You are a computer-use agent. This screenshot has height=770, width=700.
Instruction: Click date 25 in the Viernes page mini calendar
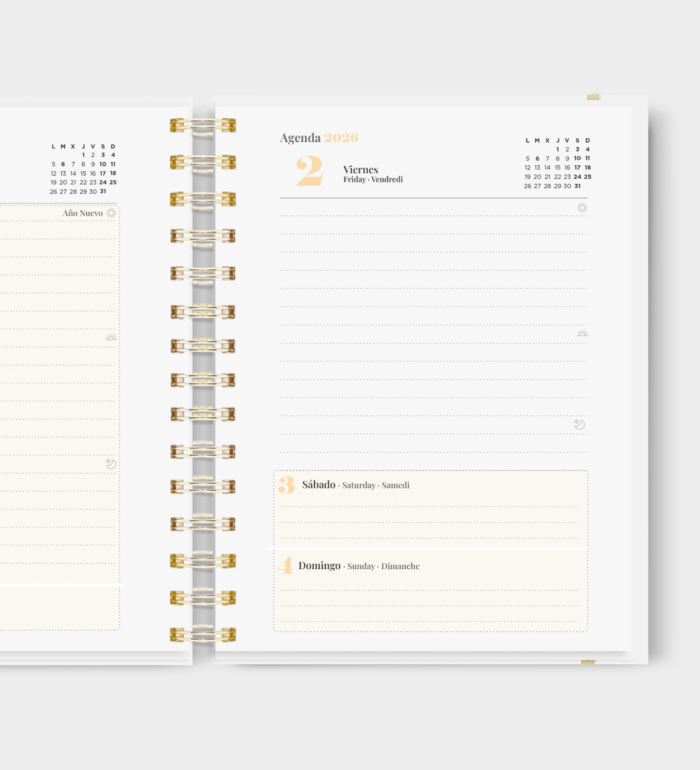point(587,177)
